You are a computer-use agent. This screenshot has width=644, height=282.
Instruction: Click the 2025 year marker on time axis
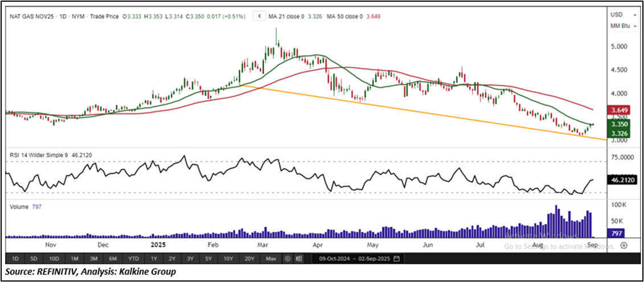(x=158, y=246)
